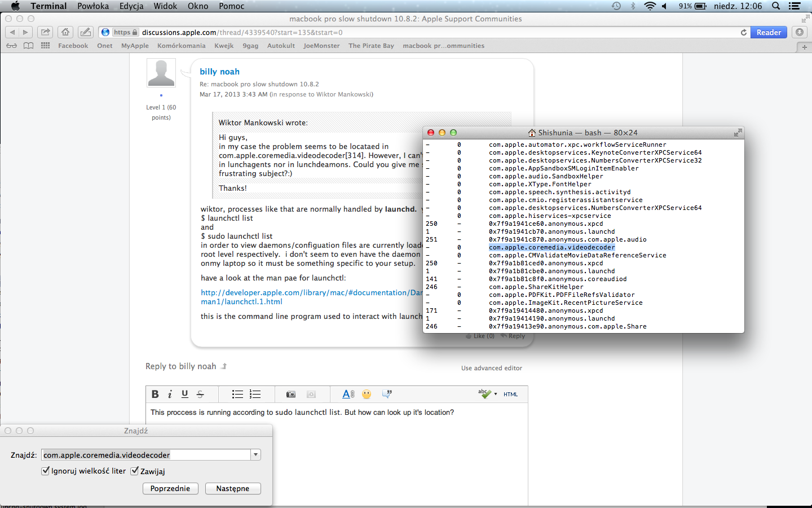This screenshot has height=508, width=812.
Task: Open the Okno menu
Action: coord(198,6)
